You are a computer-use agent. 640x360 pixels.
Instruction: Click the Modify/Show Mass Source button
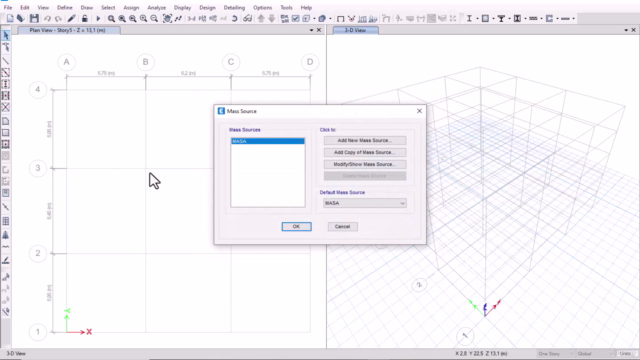[x=365, y=164]
